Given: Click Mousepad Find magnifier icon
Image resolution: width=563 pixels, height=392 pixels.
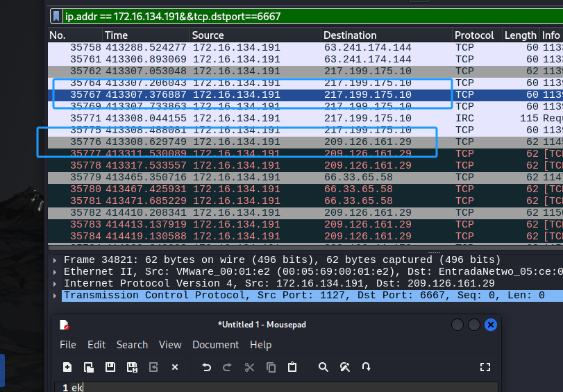Looking at the screenshot, I should [x=323, y=367].
